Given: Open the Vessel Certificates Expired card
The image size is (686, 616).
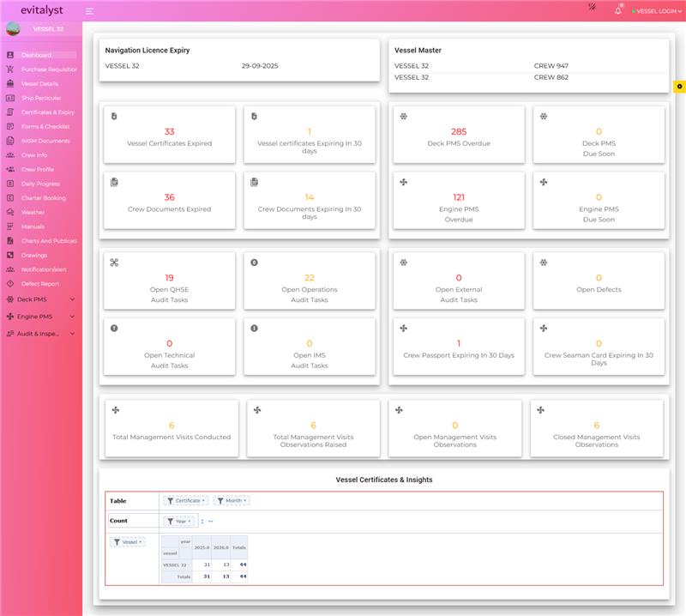Looking at the screenshot, I should 169,135.
